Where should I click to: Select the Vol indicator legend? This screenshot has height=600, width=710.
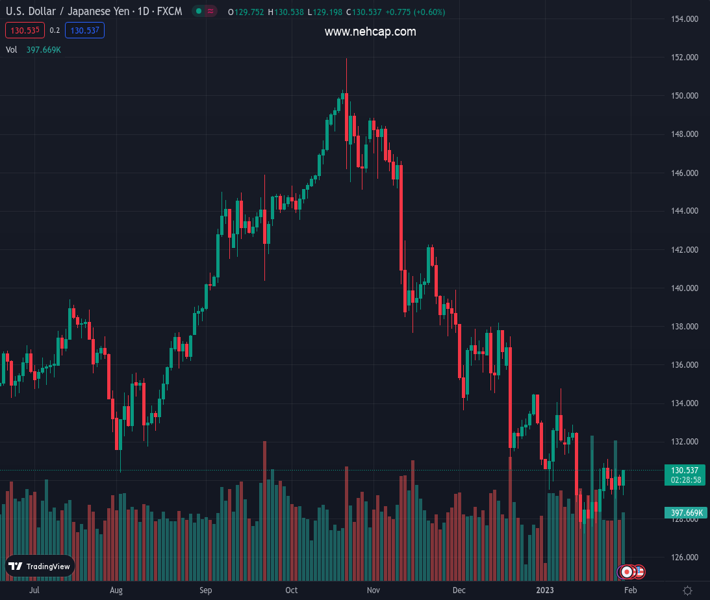pyautogui.click(x=12, y=49)
